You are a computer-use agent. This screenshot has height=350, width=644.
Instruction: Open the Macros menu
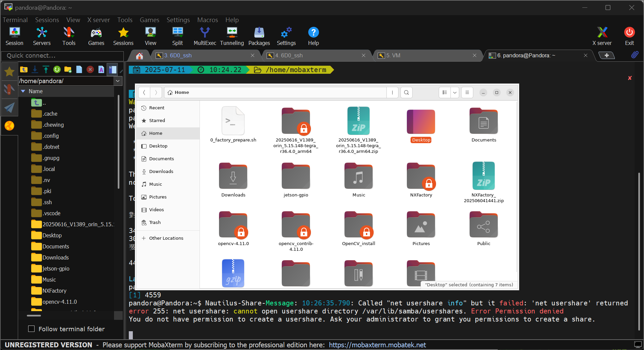click(x=207, y=20)
